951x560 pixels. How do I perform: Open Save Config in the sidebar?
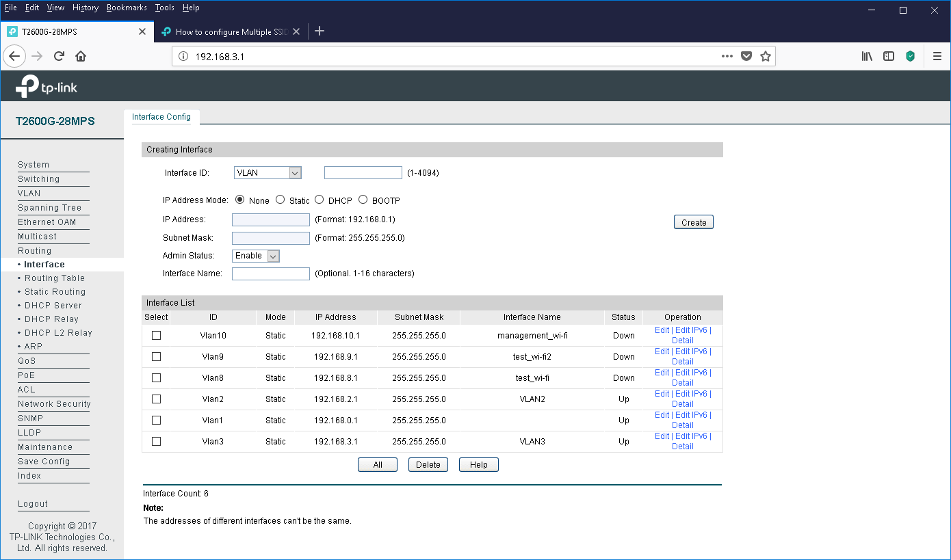pos(44,462)
